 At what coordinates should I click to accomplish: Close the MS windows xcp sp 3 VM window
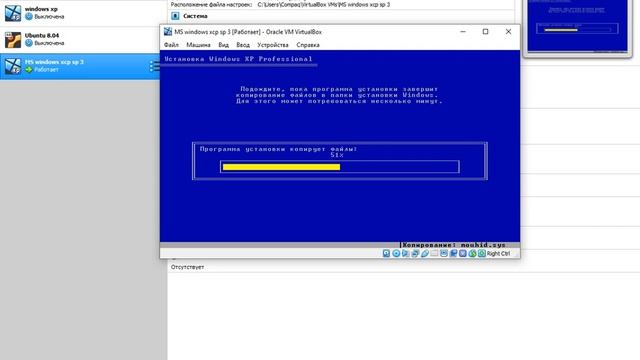point(508,31)
